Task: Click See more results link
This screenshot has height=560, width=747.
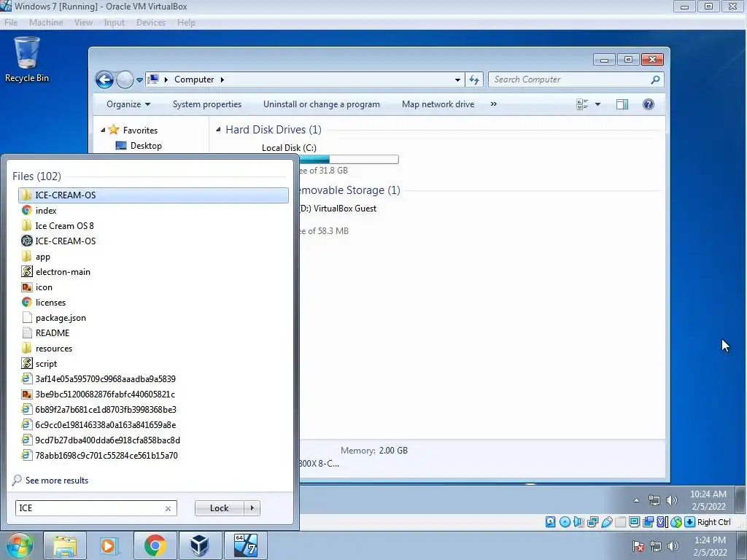Action: (57, 481)
